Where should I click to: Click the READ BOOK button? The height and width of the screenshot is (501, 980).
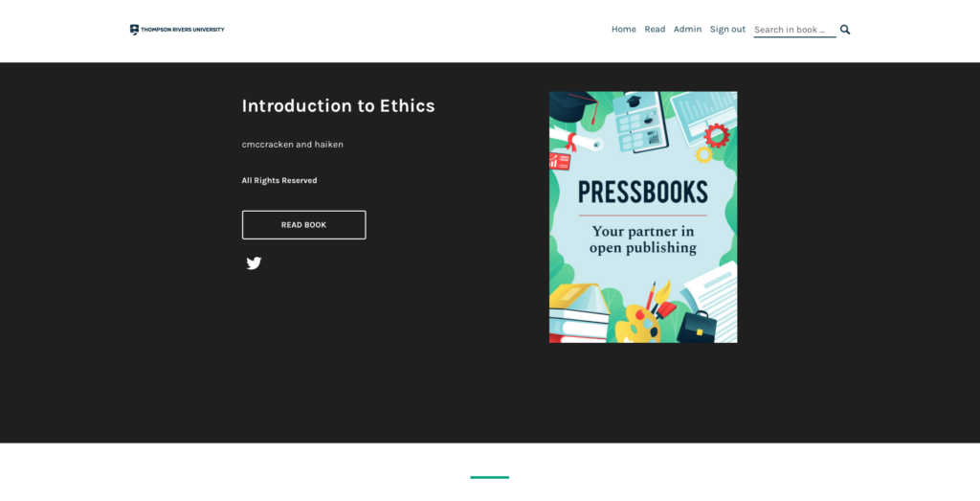[303, 224]
